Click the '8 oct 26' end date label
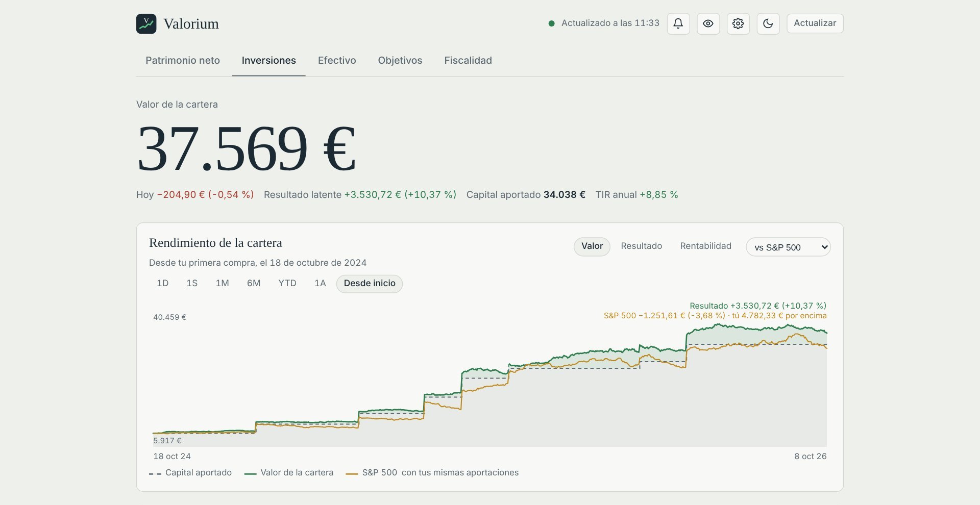 point(811,457)
